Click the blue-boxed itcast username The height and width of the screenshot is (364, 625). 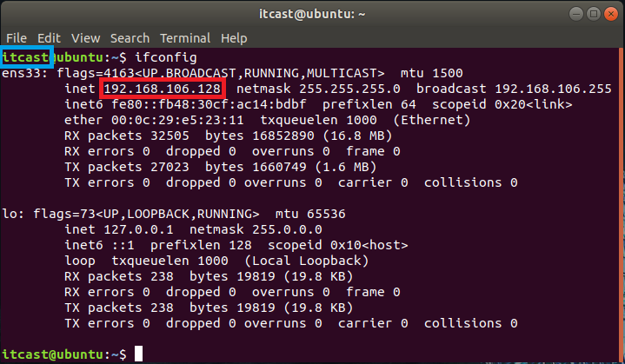26,56
